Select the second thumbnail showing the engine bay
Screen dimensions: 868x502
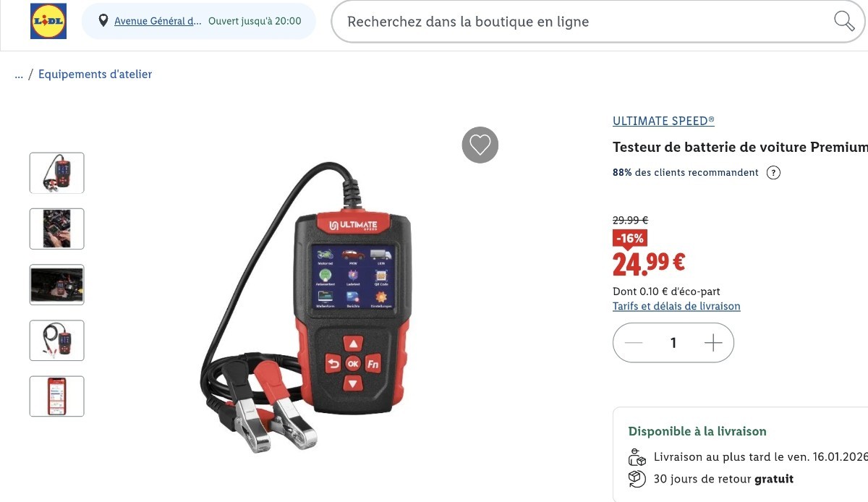pyautogui.click(x=56, y=229)
